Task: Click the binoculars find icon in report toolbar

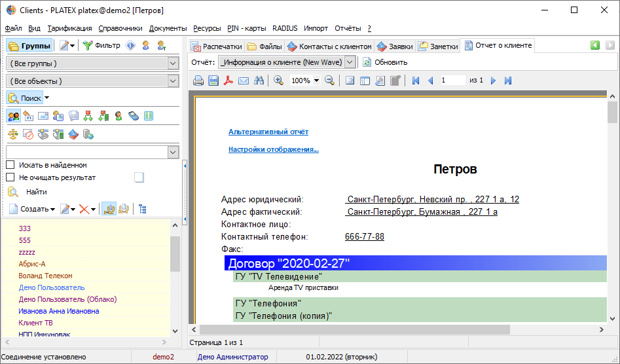Action: point(259,81)
